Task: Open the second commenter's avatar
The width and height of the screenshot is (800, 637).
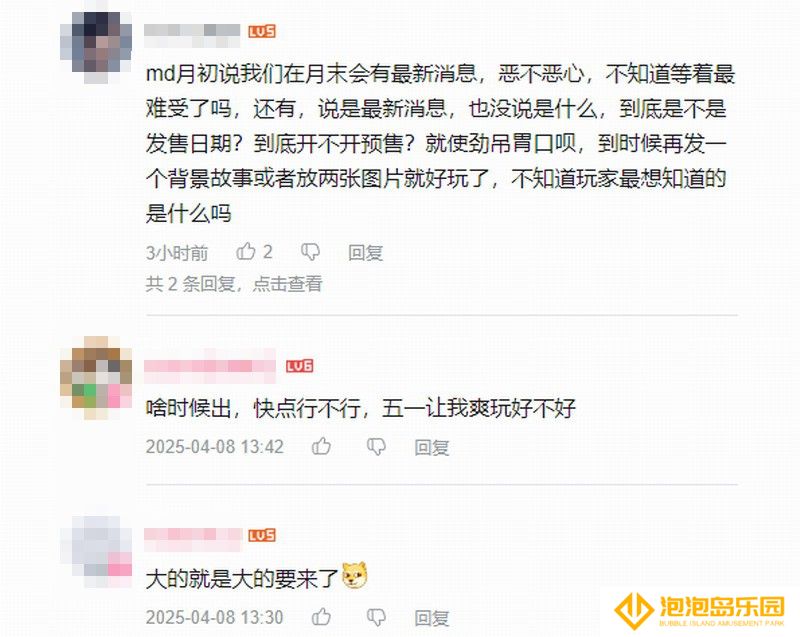Action: coord(96,377)
